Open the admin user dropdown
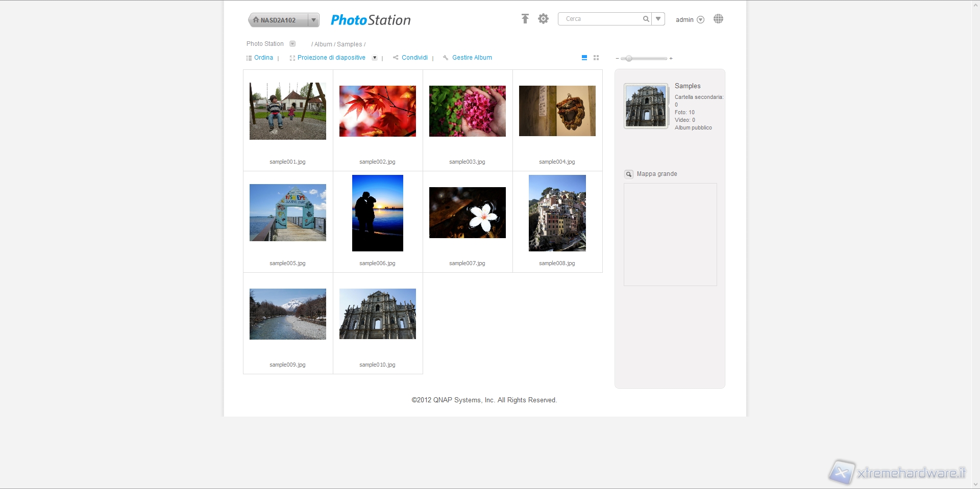 701,20
